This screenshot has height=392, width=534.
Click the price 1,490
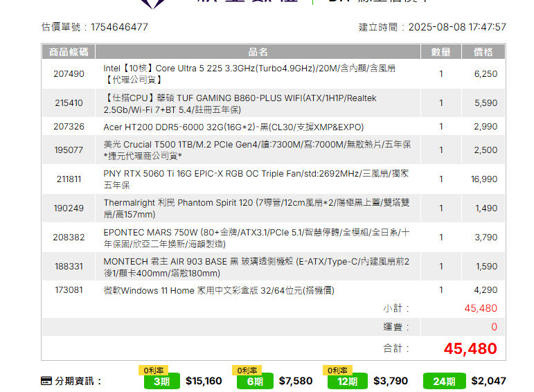[x=486, y=208]
